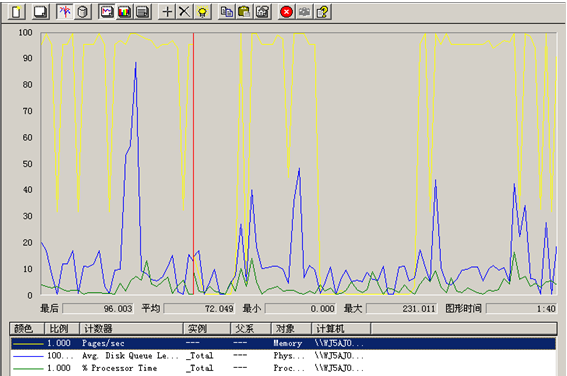Freeze display with red stop icon
Screen dimensions: 567x376
286,12
